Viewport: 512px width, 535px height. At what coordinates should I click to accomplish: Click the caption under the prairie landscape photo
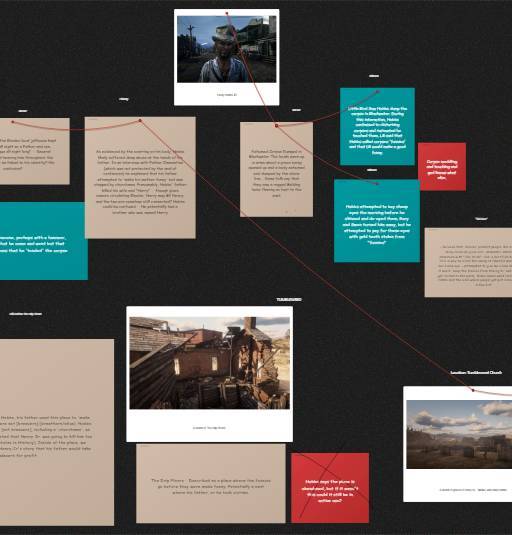click(x=473, y=490)
